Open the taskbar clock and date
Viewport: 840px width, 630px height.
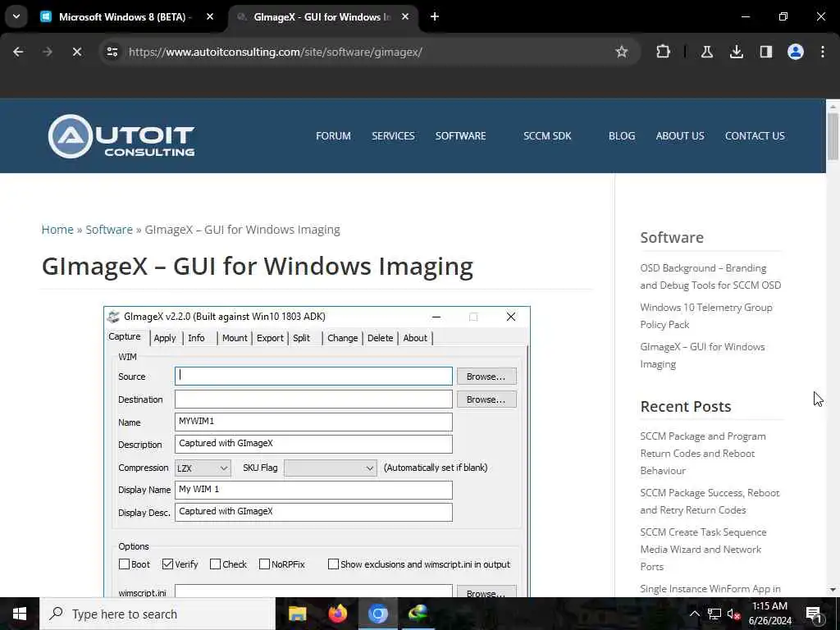click(769, 614)
